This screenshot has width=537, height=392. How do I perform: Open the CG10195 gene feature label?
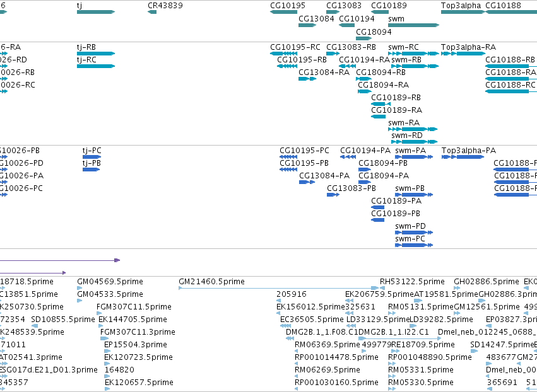coord(288,6)
